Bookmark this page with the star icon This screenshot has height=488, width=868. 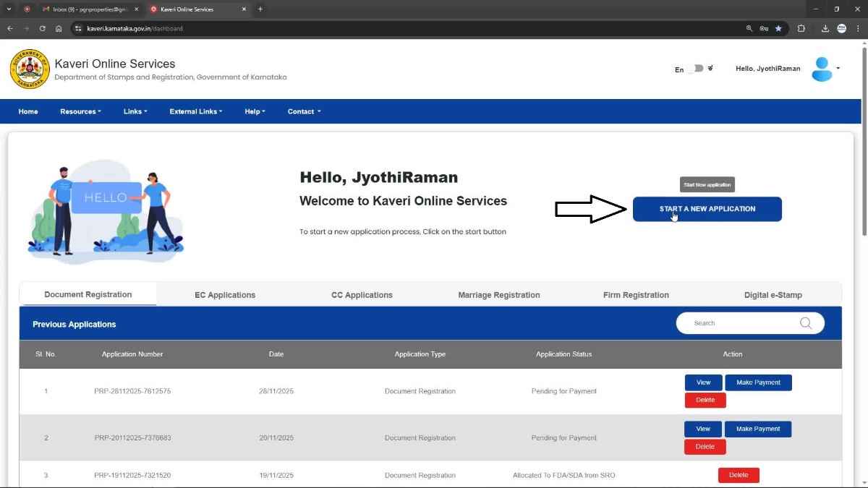[778, 28]
